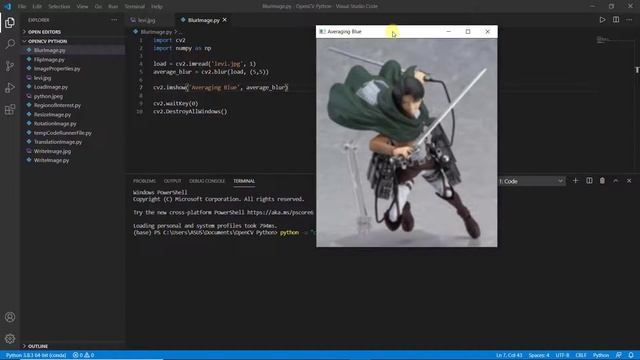The width and height of the screenshot is (640, 360).
Task: Change language mode Python in status bar
Action: 600,355
